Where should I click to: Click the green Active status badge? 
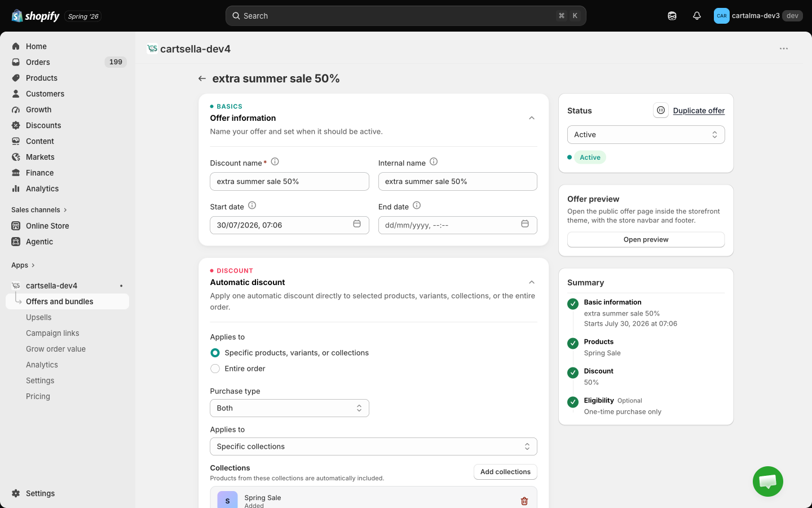(x=590, y=157)
